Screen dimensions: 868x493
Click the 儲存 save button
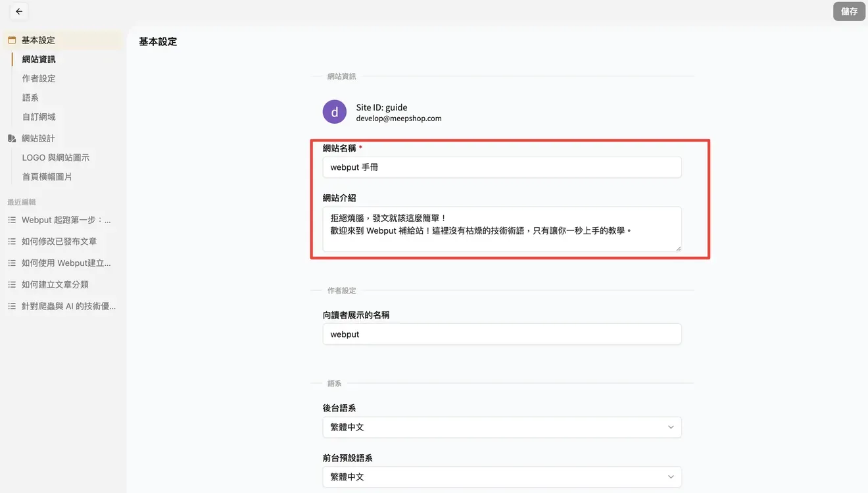(x=849, y=11)
